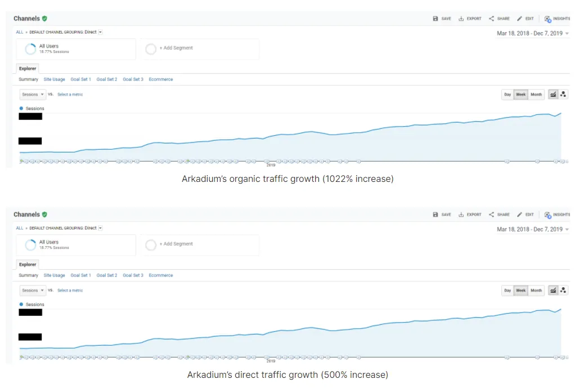Click Select a metric link in top report
The image size is (588, 388).
70,95
